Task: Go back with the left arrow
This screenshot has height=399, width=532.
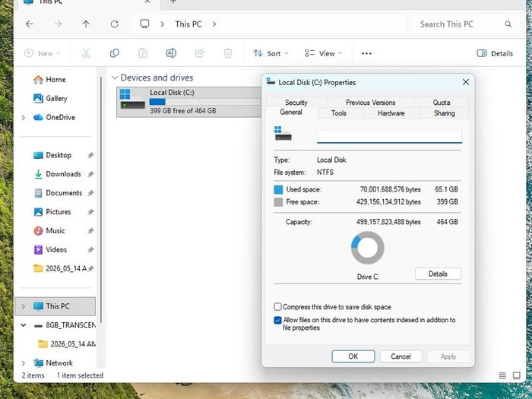Action: 30,24
